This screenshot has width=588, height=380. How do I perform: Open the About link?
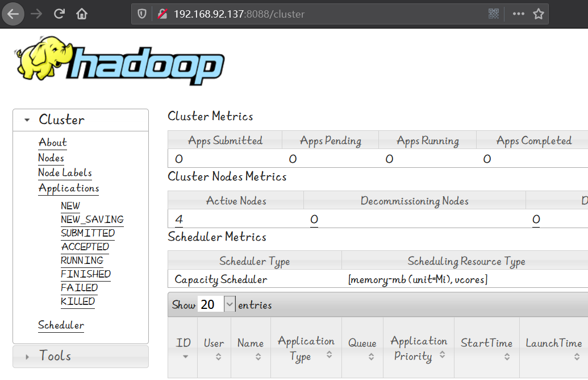point(52,143)
